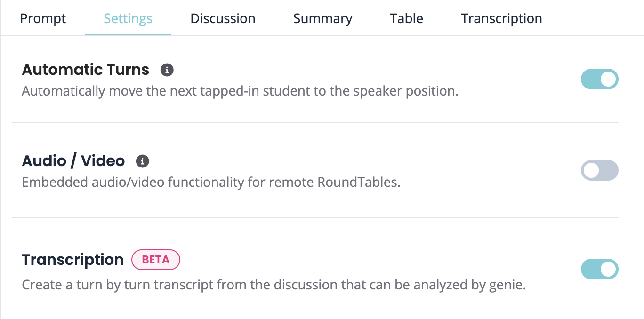Viewport: 644px width, 319px height.
Task: Click the divider line below Automatic Turns section
Action: point(315,123)
